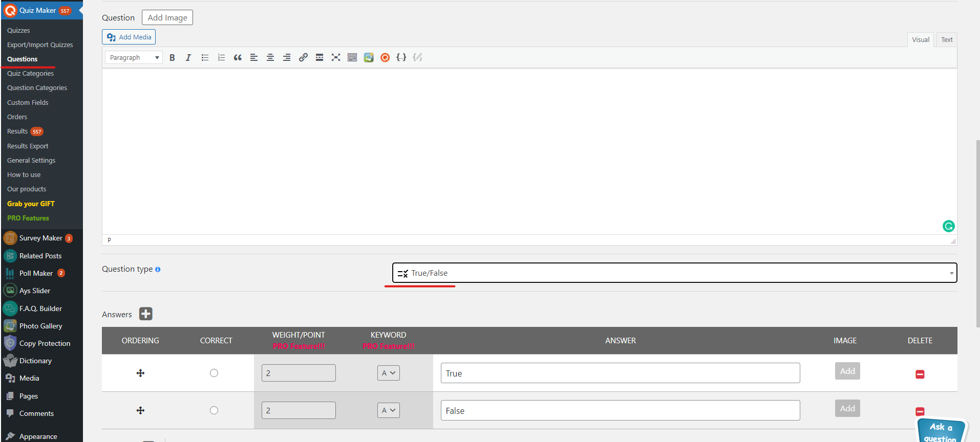The image size is (980, 442).
Task: Click the weight/point field for True answer
Action: [x=299, y=373]
